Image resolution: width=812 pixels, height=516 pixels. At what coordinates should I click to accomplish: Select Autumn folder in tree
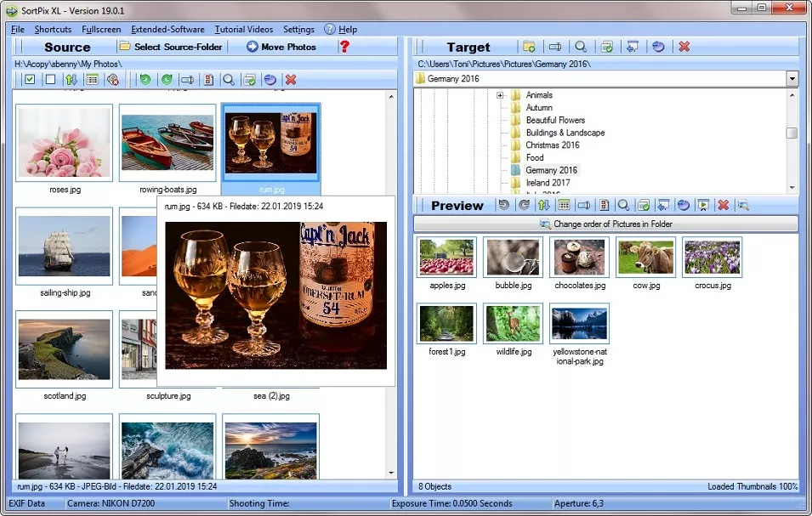[x=538, y=108]
